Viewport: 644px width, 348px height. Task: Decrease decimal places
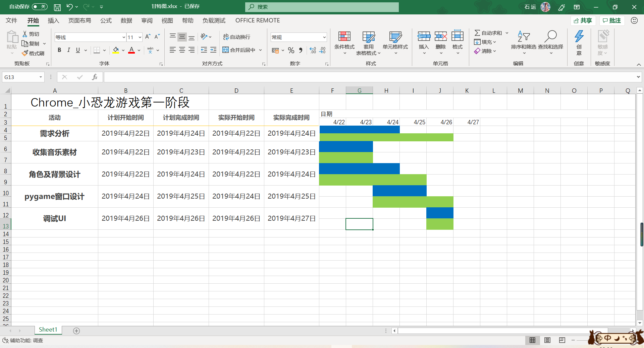tap(322, 50)
